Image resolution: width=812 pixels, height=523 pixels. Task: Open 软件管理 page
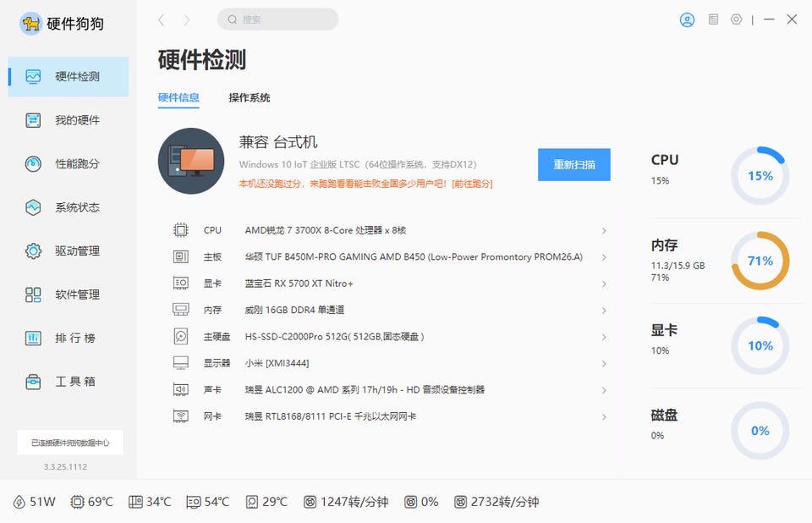68,295
